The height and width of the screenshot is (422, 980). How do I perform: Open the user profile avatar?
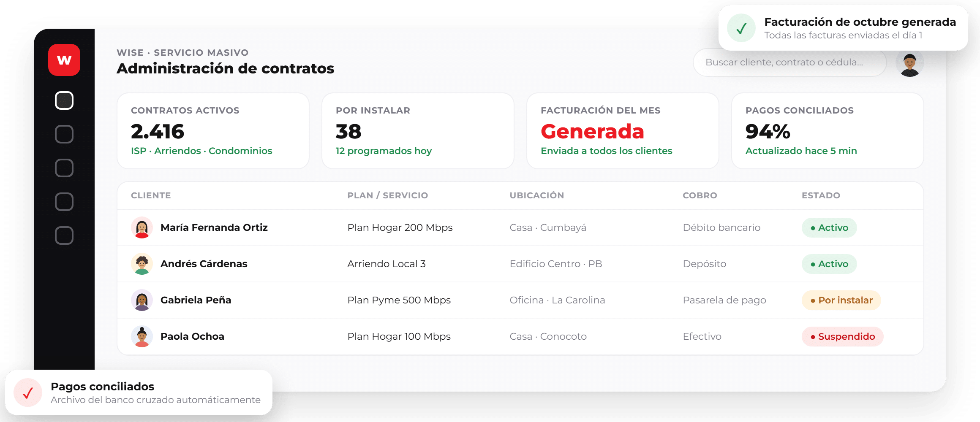[x=910, y=63]
